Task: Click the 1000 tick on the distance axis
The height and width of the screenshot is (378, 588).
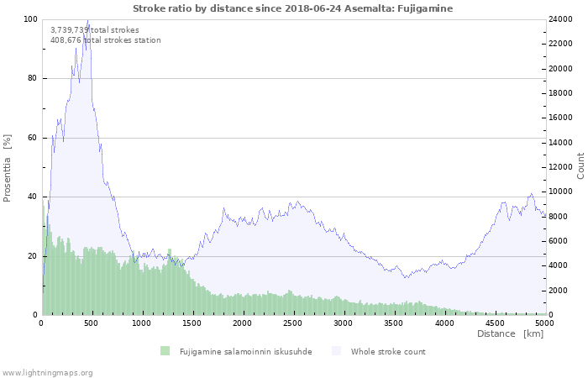Action: pos(142,323)
